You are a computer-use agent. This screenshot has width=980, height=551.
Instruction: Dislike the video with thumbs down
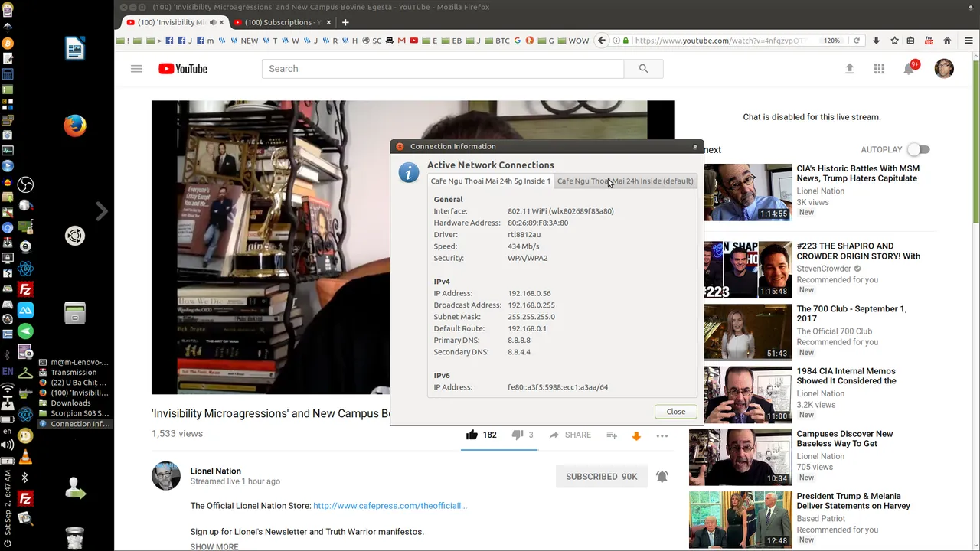click(517, 435)
